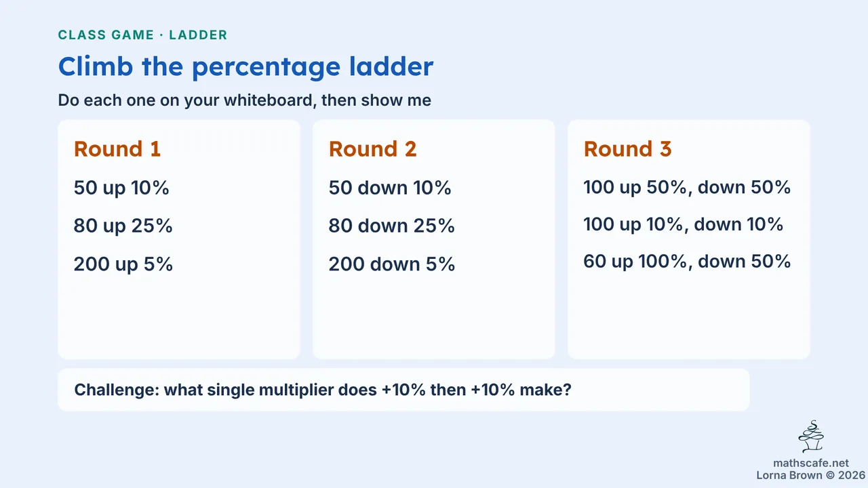
Task: Click the '50 down 10%' question
Action: (x=390, y=188)
